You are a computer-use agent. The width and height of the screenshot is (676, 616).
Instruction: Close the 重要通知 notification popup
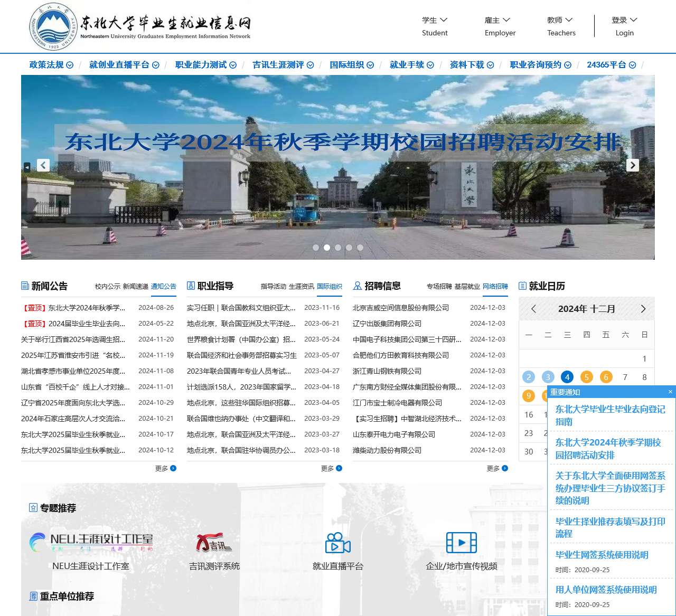(x=670, y=392)
